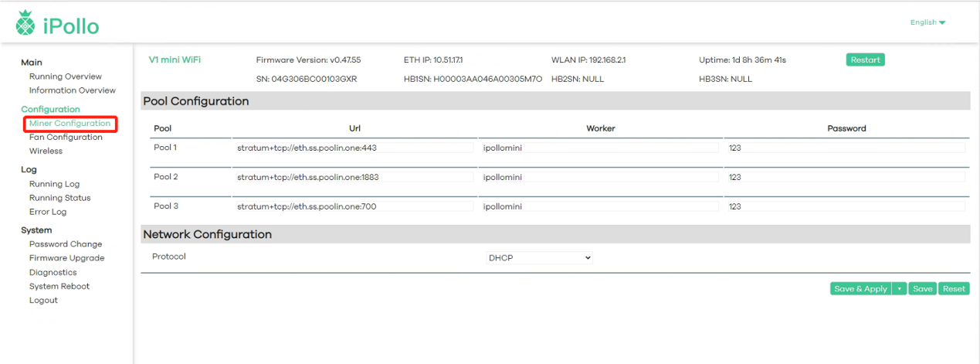The height and width of the screenshot is (364, 980).
Task: Focus the Pool 2 Worker field
Action: click(x=599, y=177)
